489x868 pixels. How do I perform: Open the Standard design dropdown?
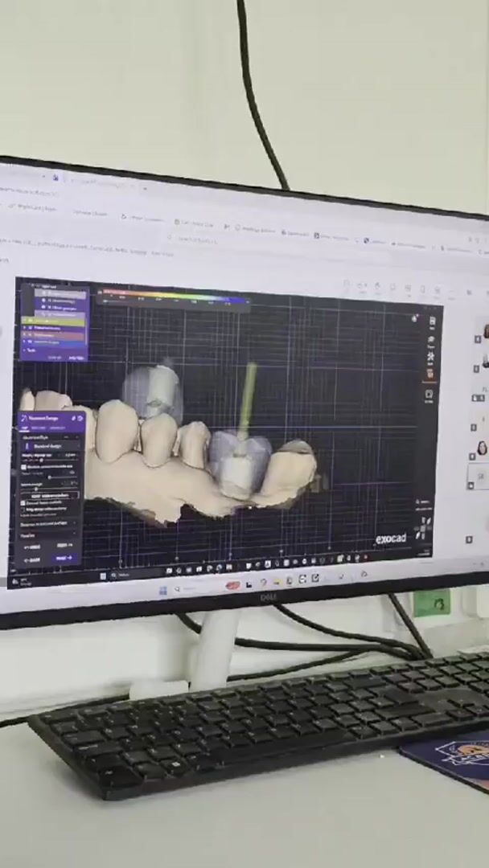[52, 446]
